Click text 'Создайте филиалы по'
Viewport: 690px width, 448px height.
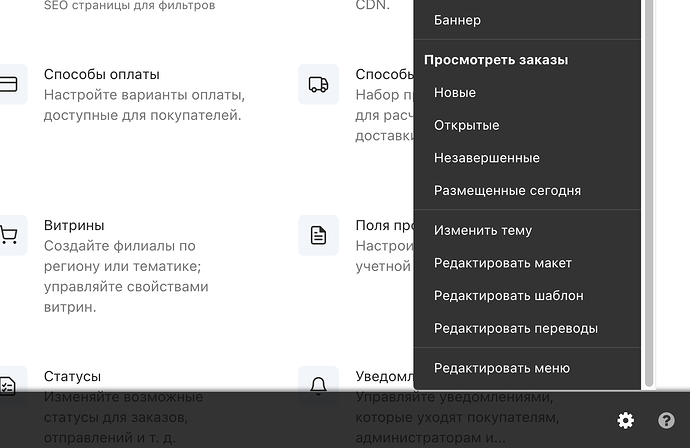pyautogui.click(x=120, y=246)
